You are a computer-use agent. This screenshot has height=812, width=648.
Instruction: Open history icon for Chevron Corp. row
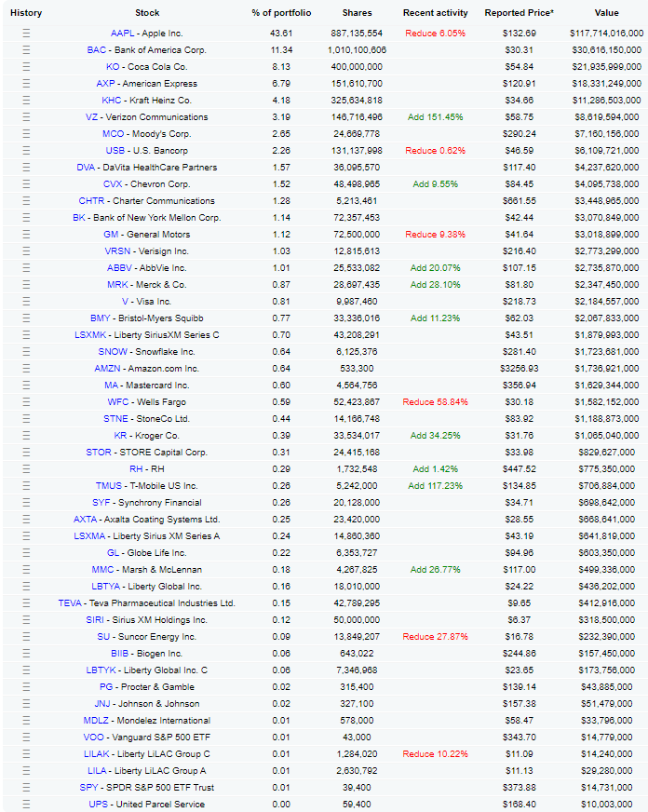point(26,184)
